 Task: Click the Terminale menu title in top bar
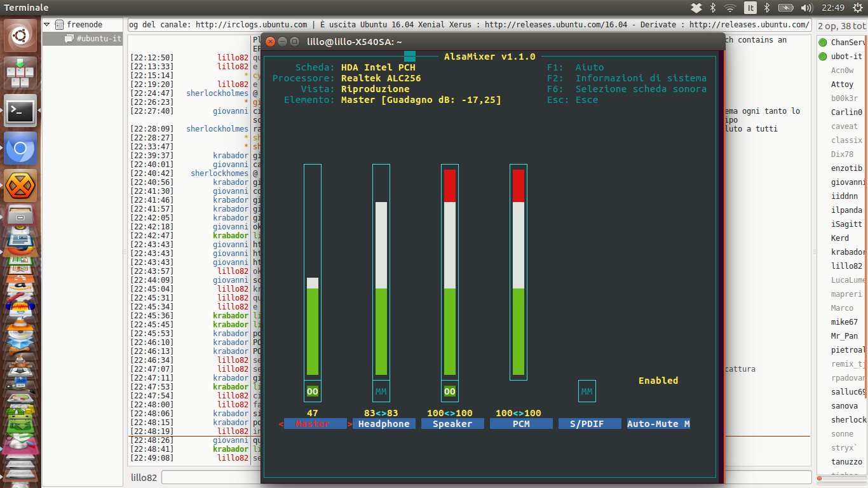pyautogui.click(x=26, y=8)
